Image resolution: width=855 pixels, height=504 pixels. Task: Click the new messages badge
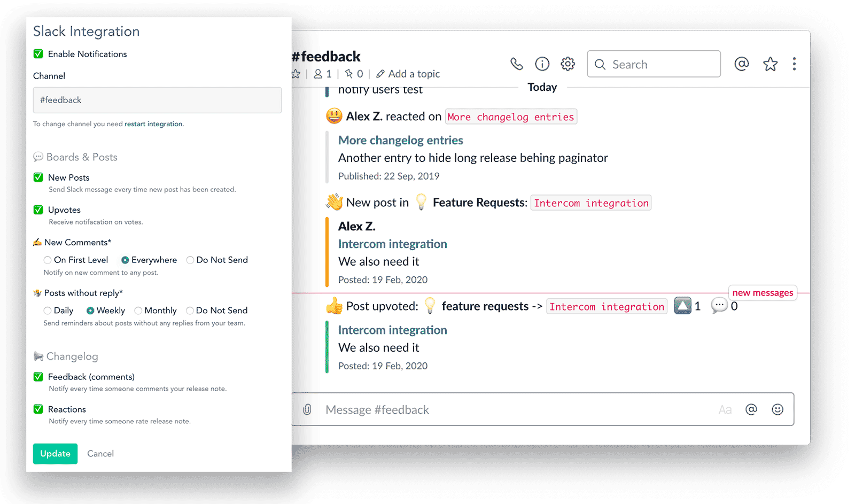pos(763,293)
